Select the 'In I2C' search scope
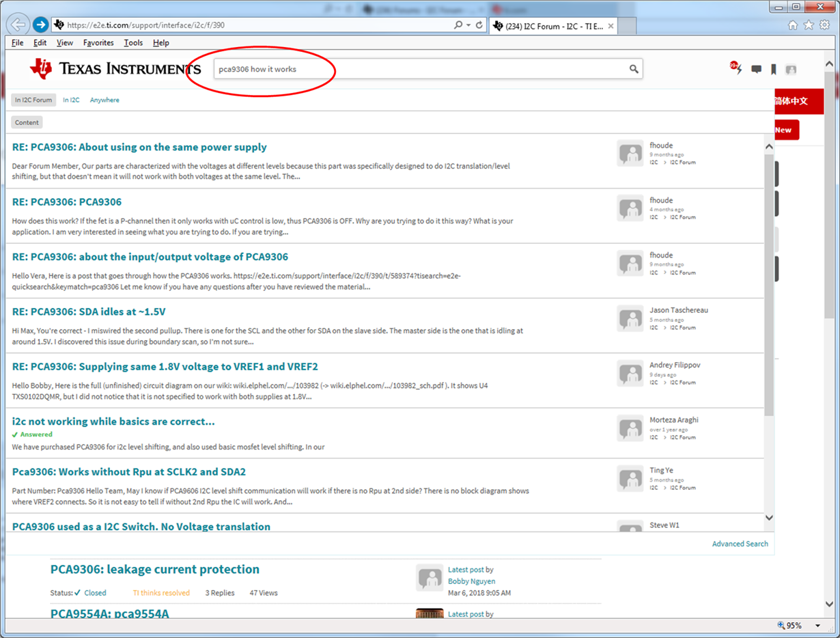 pos(71,100)
